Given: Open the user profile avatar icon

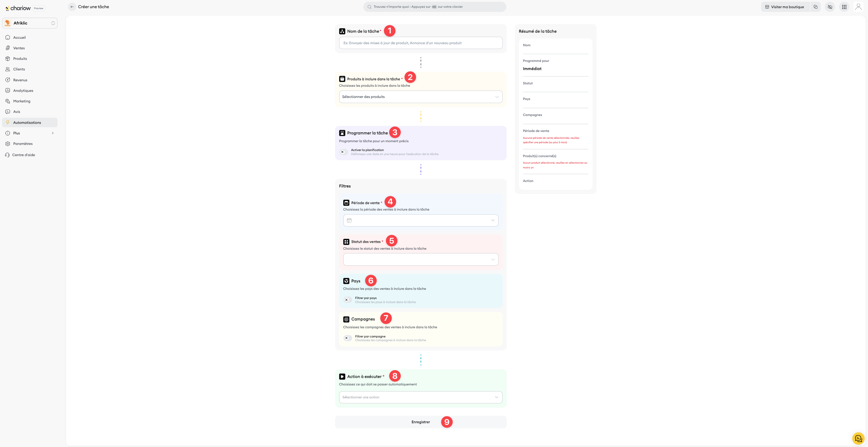Looking at the screenshot, I should coord(858,7).
